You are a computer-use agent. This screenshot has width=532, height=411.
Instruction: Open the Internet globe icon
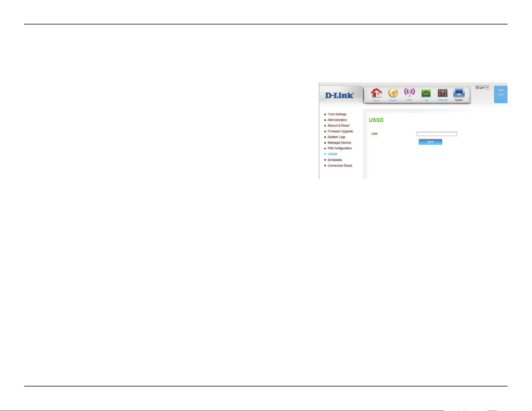tap(393, 94)
